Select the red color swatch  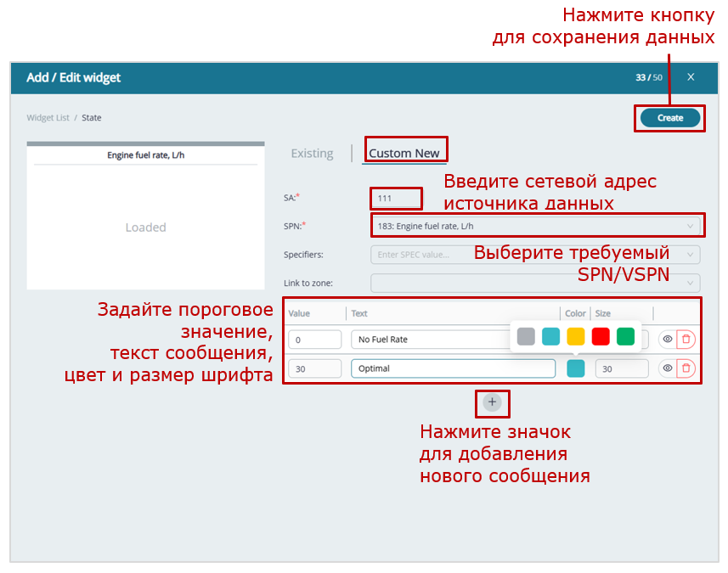pyautogui.click(x=601, y=337)
